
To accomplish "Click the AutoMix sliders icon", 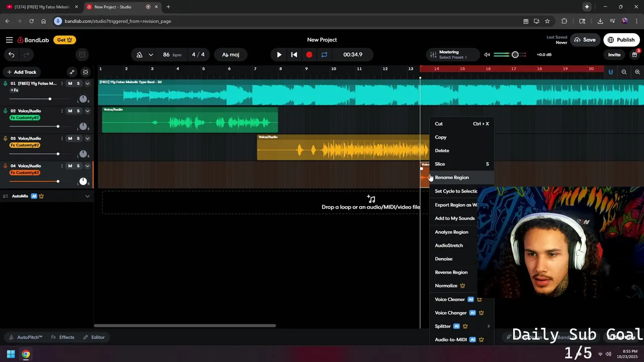I will tap(5, 196).
